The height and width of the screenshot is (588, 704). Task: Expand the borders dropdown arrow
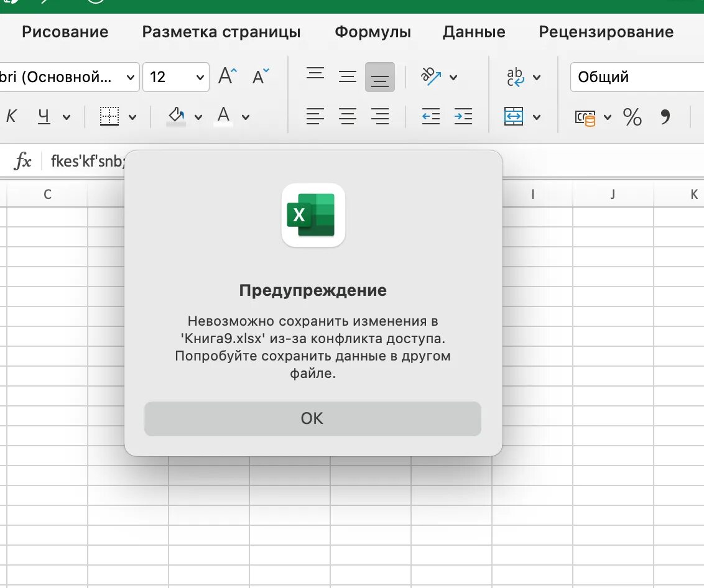pyautogui.click(x=132, y=117)
